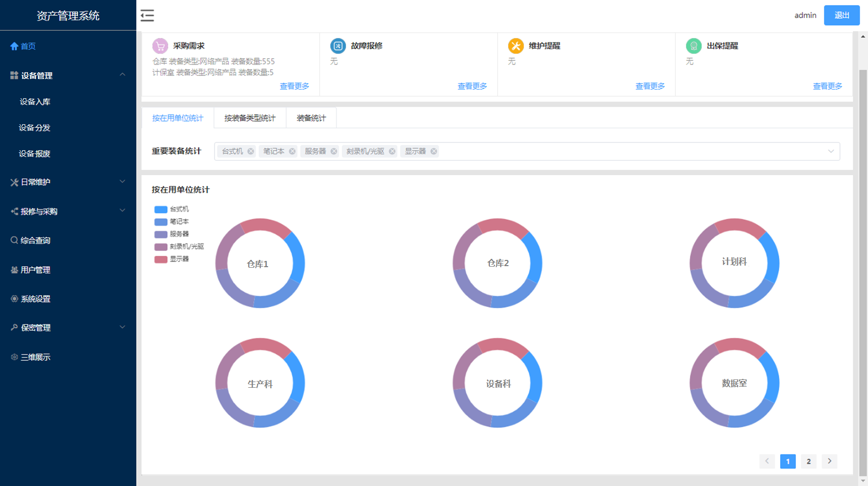
Task: Click the admin username
Action: click(x=805, y=15)
